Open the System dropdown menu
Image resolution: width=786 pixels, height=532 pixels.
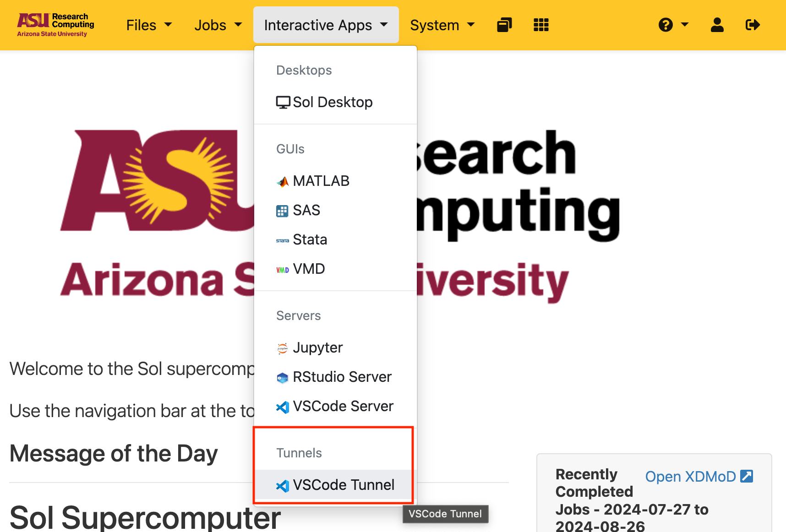(442, 25)
